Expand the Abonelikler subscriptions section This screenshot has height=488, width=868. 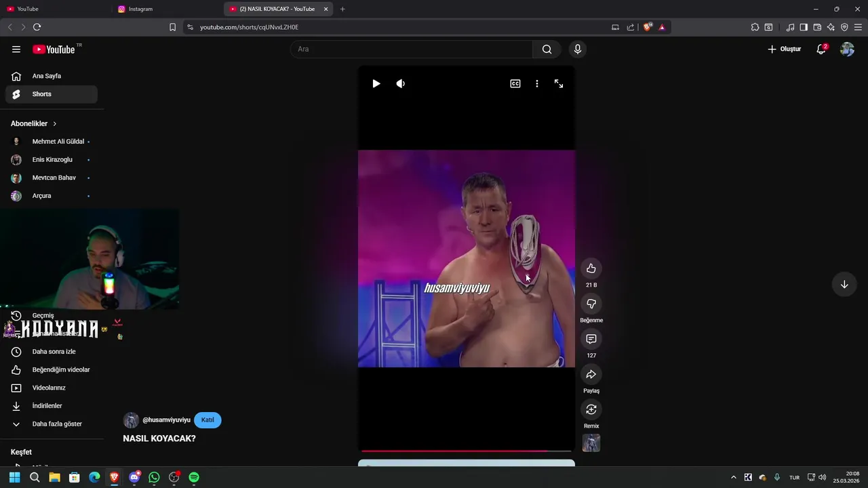[34, 123]
